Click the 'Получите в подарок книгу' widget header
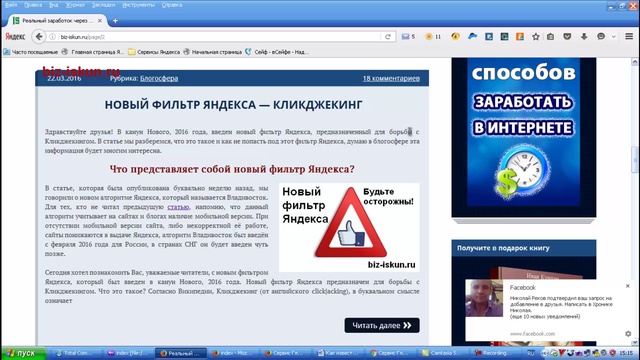Viewport: 640px width, 360px height. tap(524, 248)
